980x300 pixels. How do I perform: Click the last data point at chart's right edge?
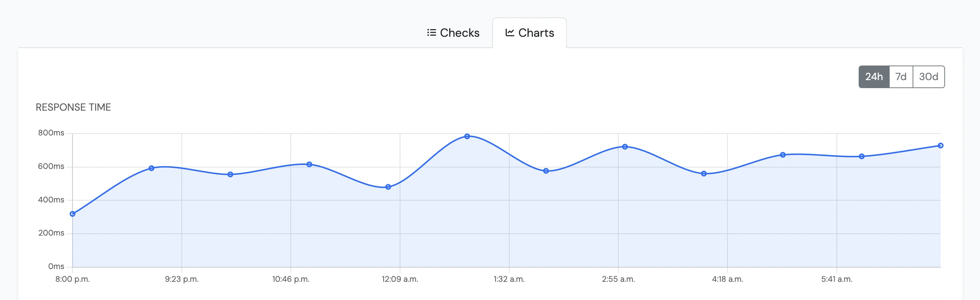(940, 146)
